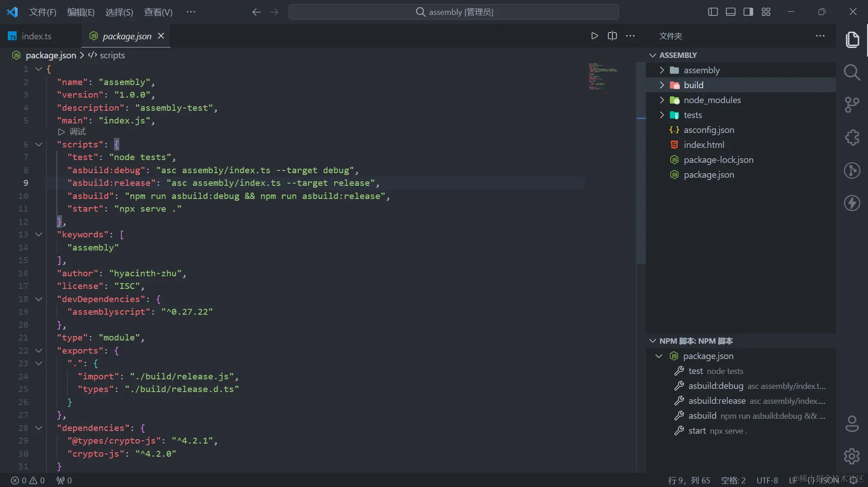Viewport: 868px width, 487px height.
Task: Toggle the secondary side bar
Action: [748, 12]
